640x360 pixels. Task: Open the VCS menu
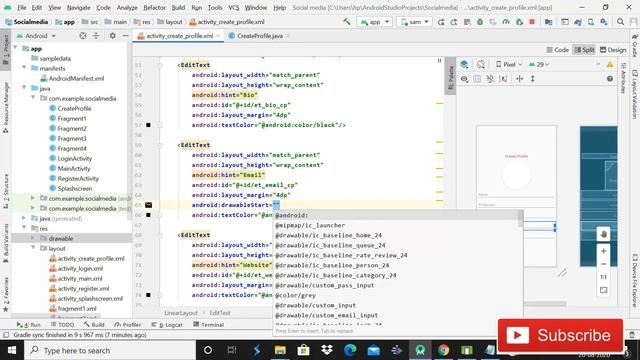[x=233, y=7]
